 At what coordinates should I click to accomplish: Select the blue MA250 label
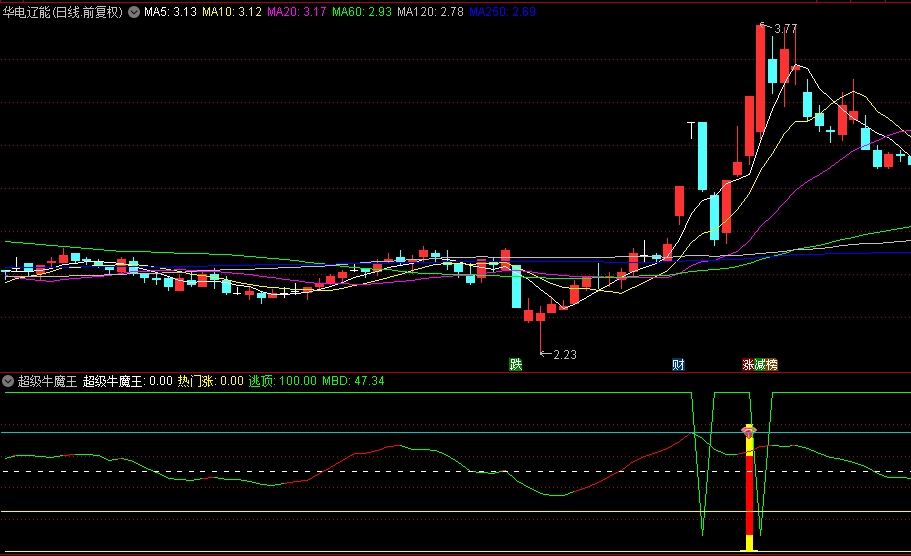[x=503, y=13]
